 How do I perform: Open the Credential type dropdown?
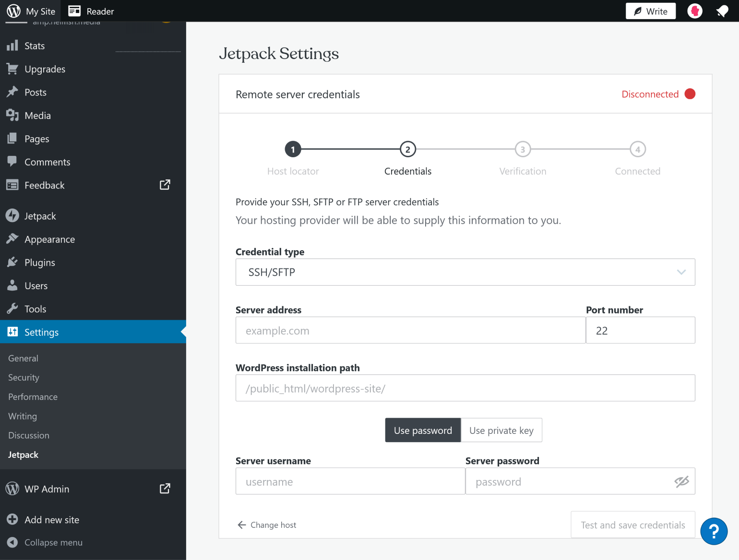(x=465, y=272)
